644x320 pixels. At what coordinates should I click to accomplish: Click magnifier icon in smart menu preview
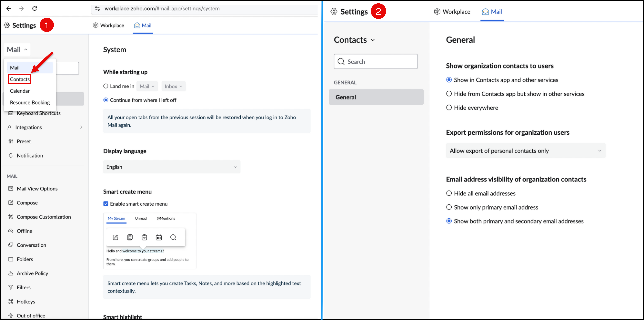(173, 237)
